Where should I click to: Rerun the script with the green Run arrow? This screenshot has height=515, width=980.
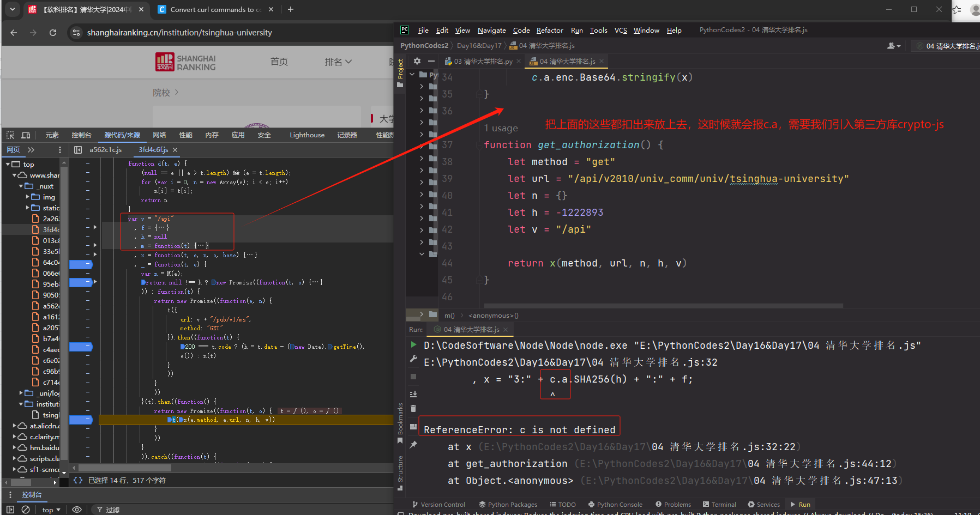[413, 344]
